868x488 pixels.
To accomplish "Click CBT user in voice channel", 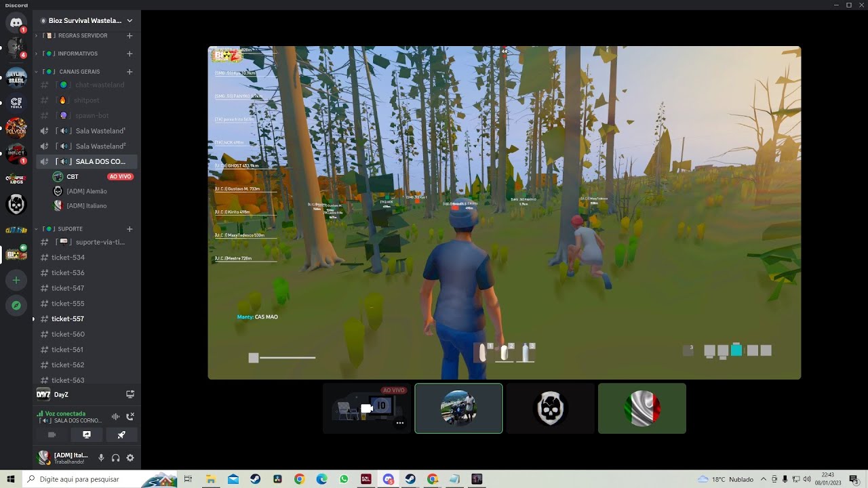I will (x=94, y=177).
